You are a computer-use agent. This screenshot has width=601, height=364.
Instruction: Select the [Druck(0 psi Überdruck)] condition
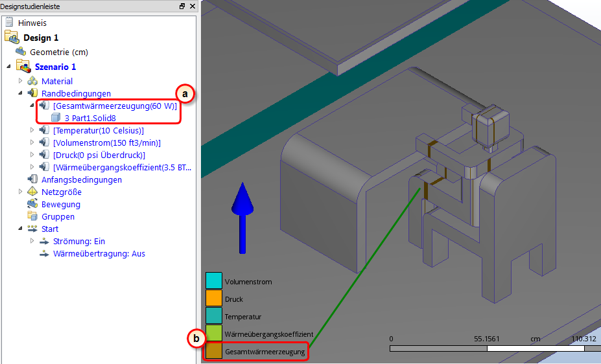[99, 155]
